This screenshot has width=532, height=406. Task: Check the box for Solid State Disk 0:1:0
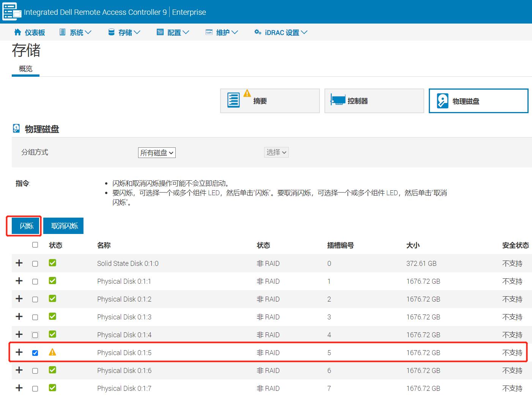pos(35,264)
